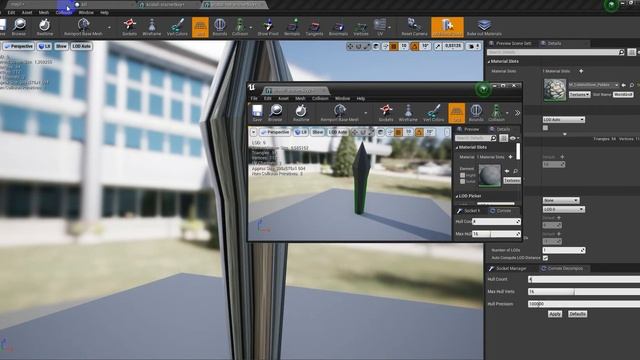Toggle Show Pivot in main toolbar

(x=268, y=27)
